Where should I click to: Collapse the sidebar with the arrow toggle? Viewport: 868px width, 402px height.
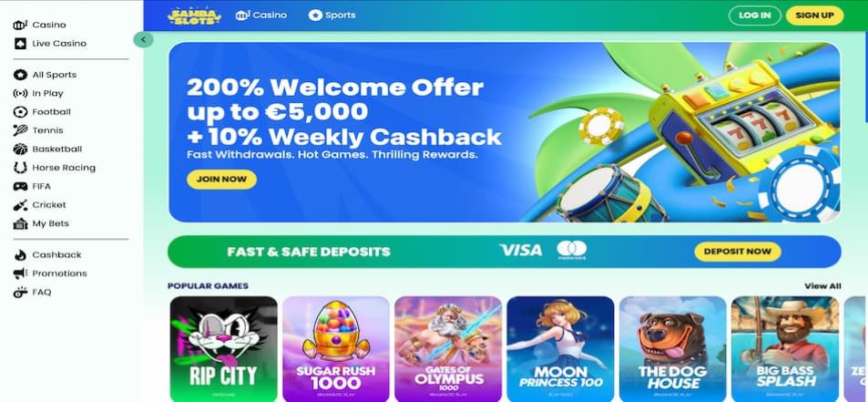(143, 39)
